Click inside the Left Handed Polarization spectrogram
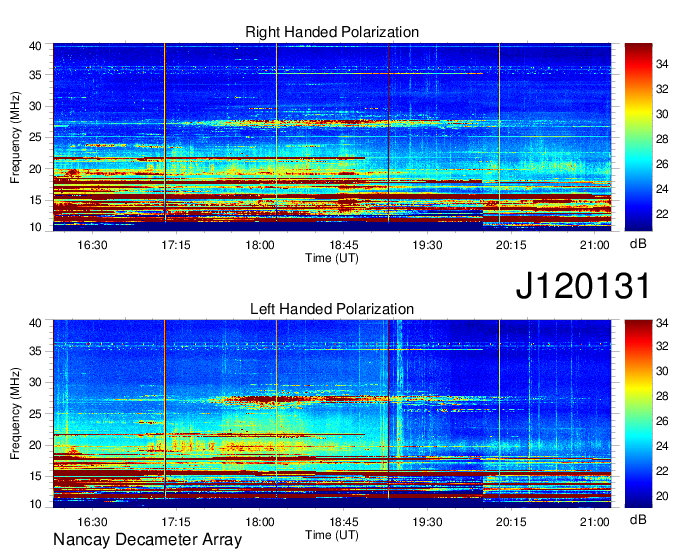680x552 pixels. 332,414
